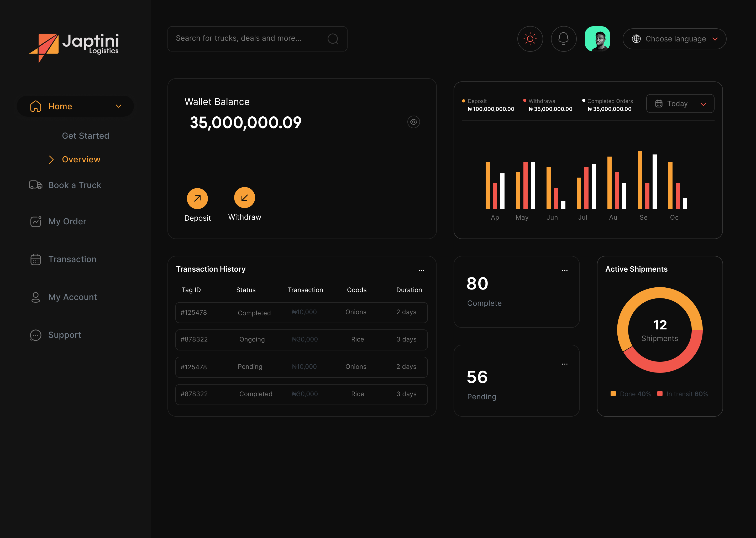Click the Duration column header
The width and height of the screenshot is (756, 538).
coord(409,290)
